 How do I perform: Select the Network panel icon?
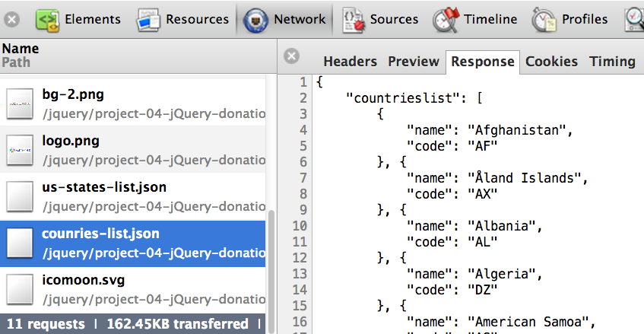click(256, 19)
